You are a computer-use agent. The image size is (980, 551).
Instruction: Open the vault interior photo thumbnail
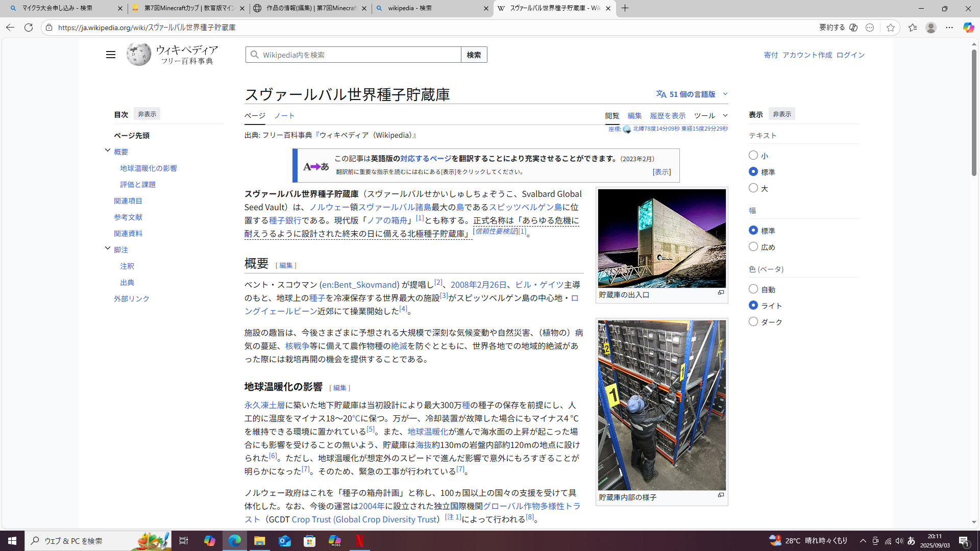[662, 405]
